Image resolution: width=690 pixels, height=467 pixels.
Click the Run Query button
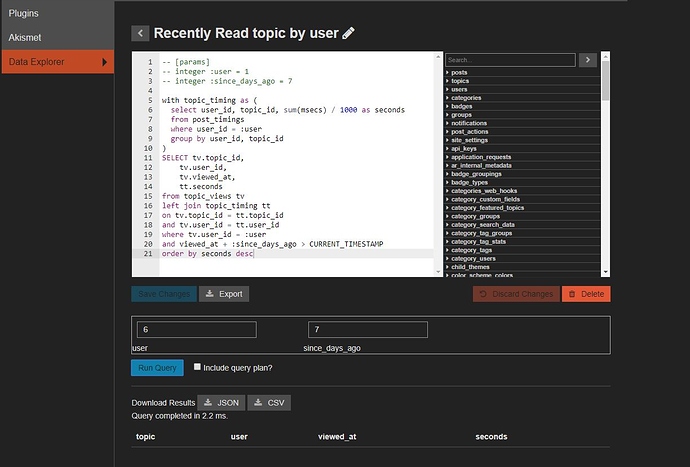click(158, 368)
